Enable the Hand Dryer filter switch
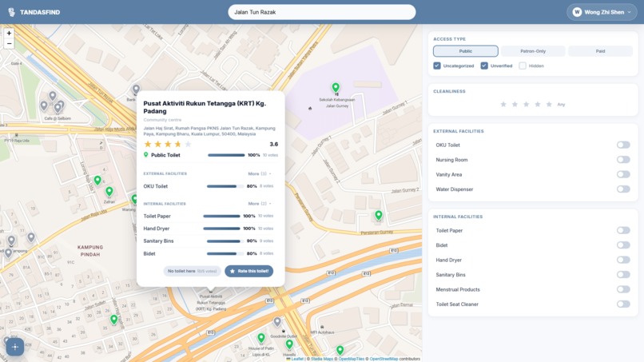The image size is (644, 362). tap(623, 260)
